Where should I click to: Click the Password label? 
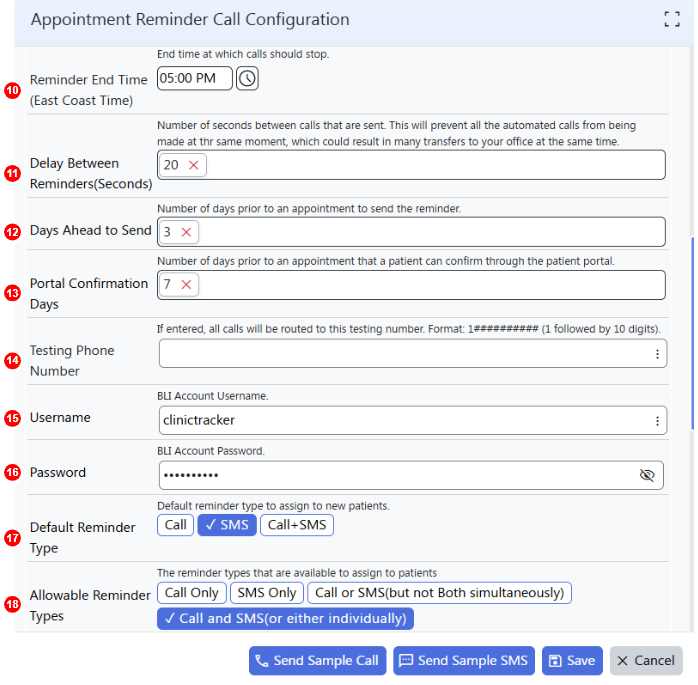click(x=58, y=473)
